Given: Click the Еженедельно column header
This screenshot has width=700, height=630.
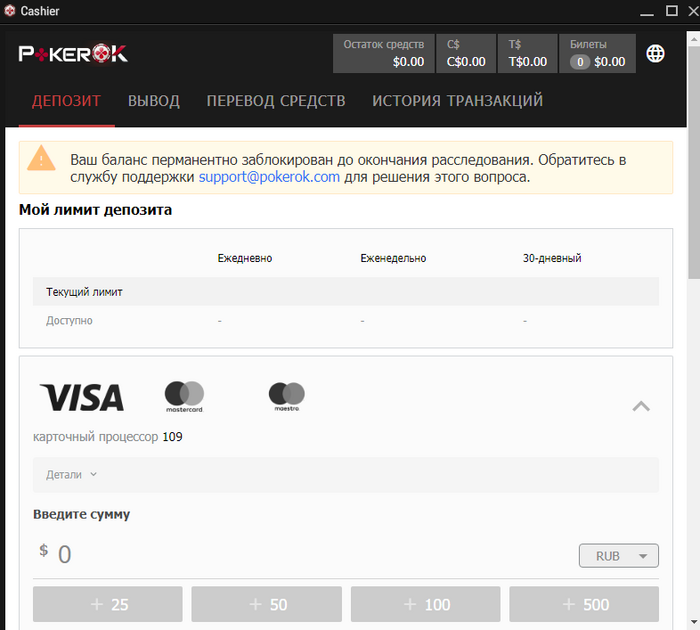Looking at the screenshot, I should (393, 258).
